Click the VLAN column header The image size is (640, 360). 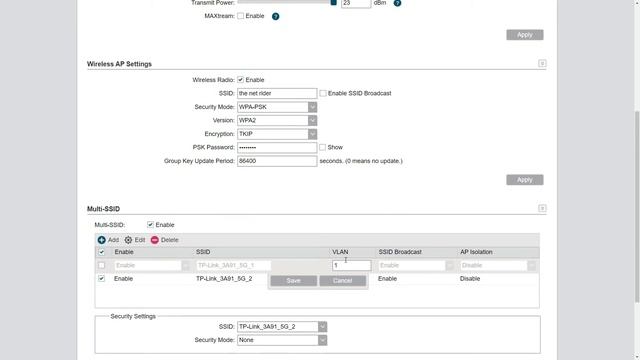click(340, 252)
